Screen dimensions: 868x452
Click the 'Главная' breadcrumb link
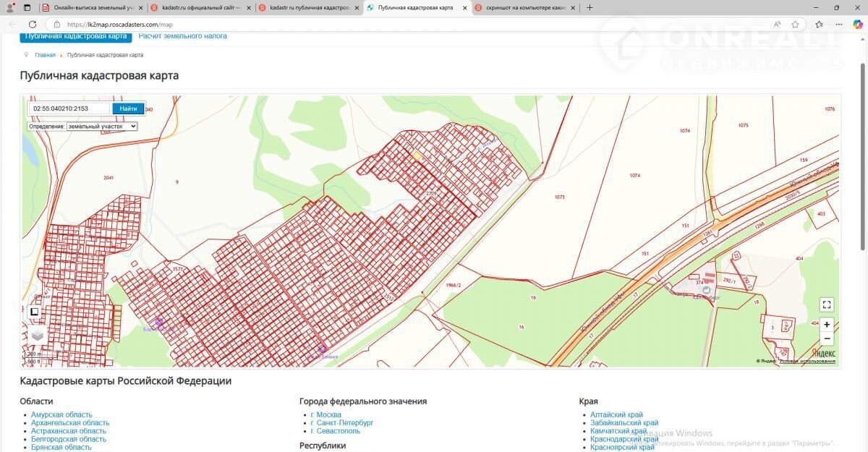pos(45,55)
